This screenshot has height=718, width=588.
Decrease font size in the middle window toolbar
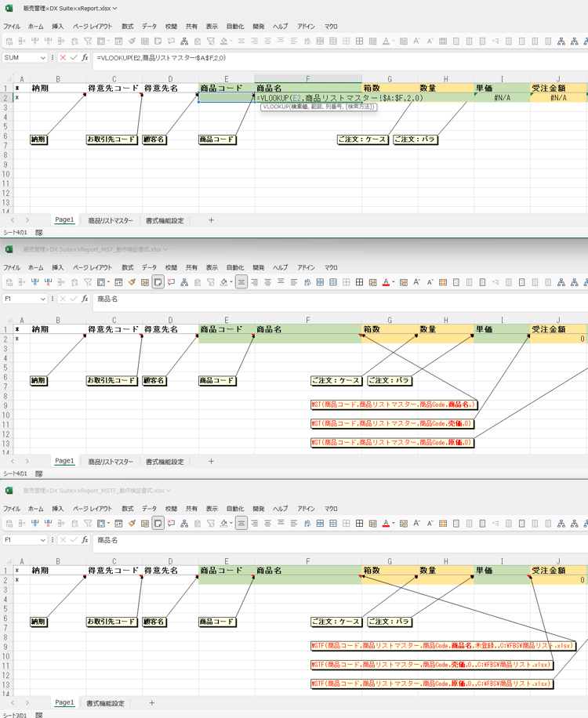[430, 282]
